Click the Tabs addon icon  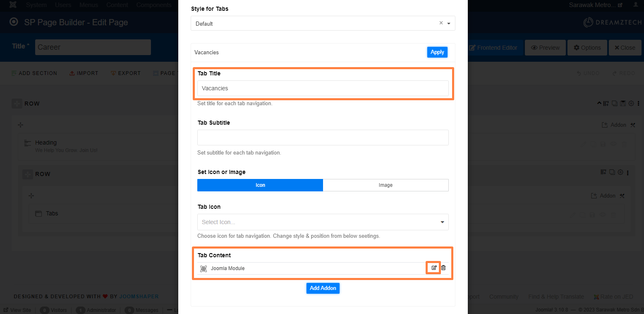38,214
